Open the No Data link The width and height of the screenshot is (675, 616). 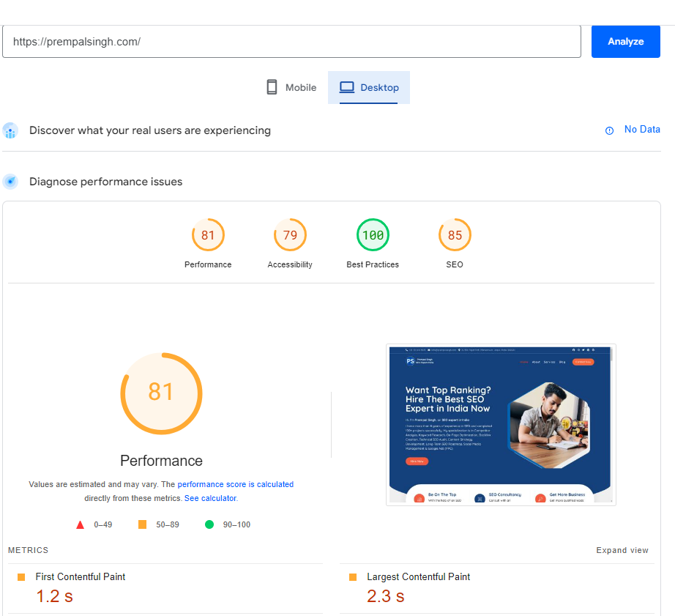(642, 129)
